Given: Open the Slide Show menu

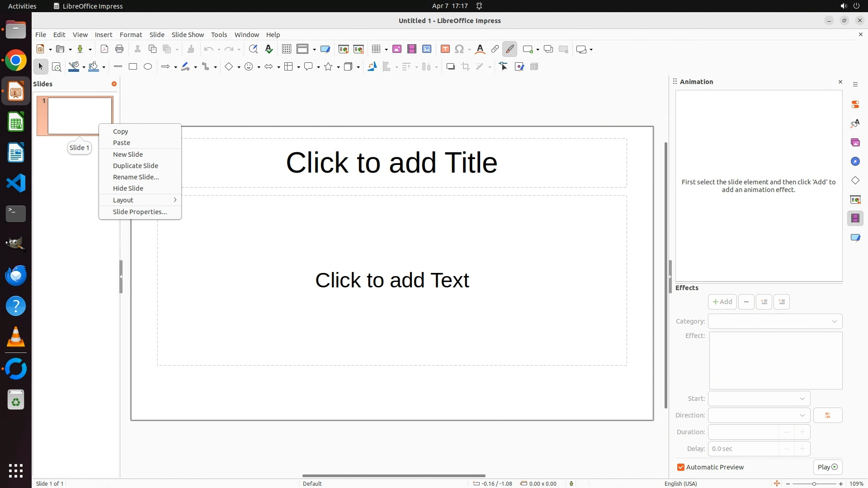Looking at the screenshot, I should tap(188, 35).
